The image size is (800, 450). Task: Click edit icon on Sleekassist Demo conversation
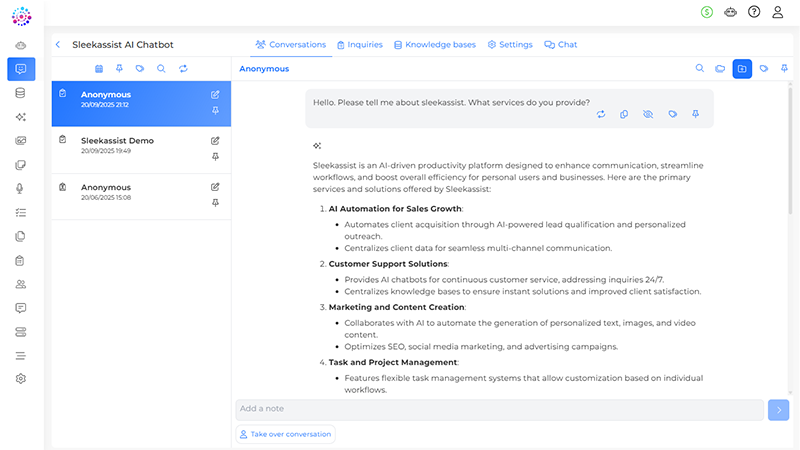click(x=215, y=141)
